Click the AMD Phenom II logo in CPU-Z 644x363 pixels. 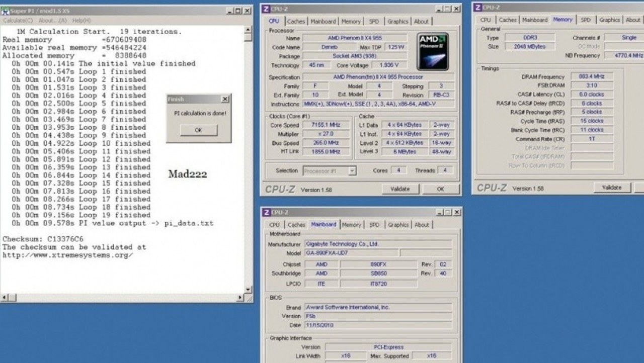coord(433,51)
